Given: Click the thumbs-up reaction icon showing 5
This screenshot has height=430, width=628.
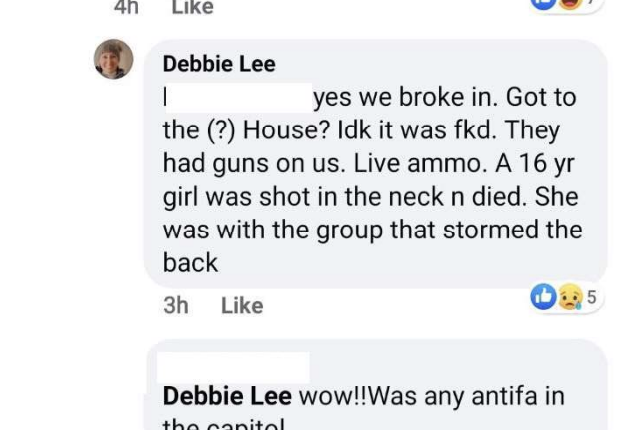Looking at the screenshot, I should coord(543,297).
